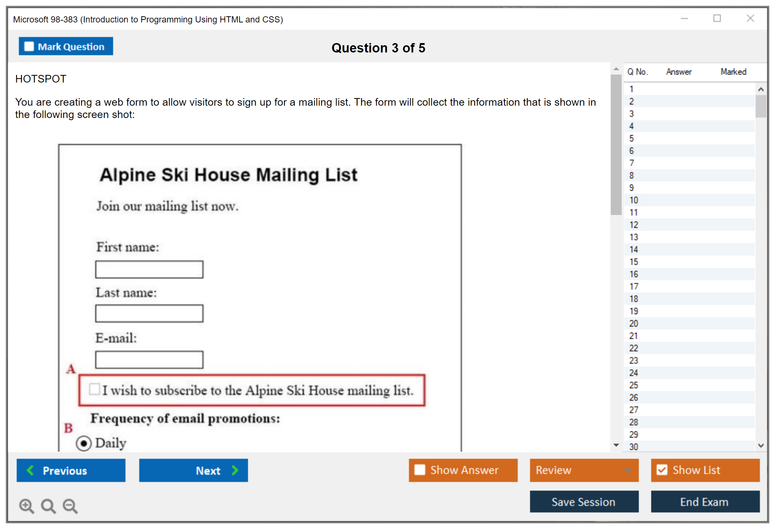Click the zoom in magnifier icon
Screen dimensions: 778x532
coord(26,506)
